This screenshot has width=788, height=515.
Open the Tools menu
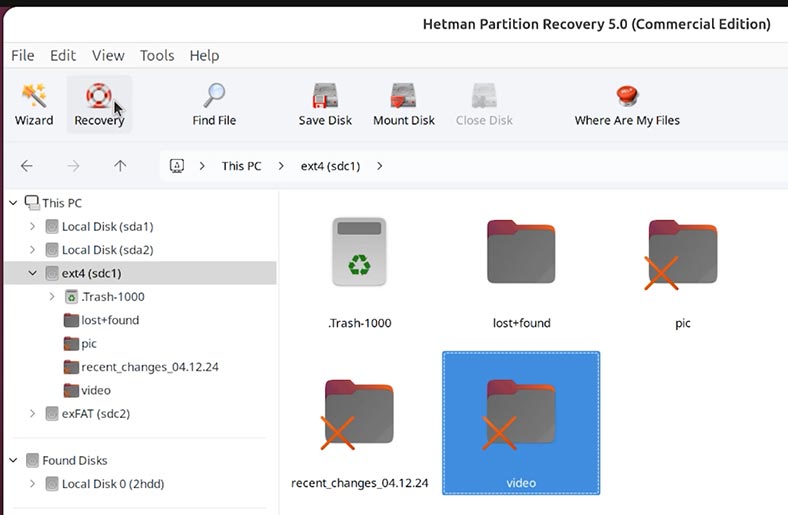(157, 55)
